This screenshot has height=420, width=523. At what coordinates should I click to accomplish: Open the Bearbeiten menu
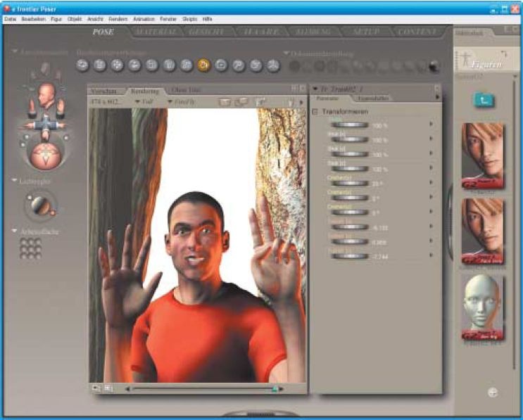point(33,19)
